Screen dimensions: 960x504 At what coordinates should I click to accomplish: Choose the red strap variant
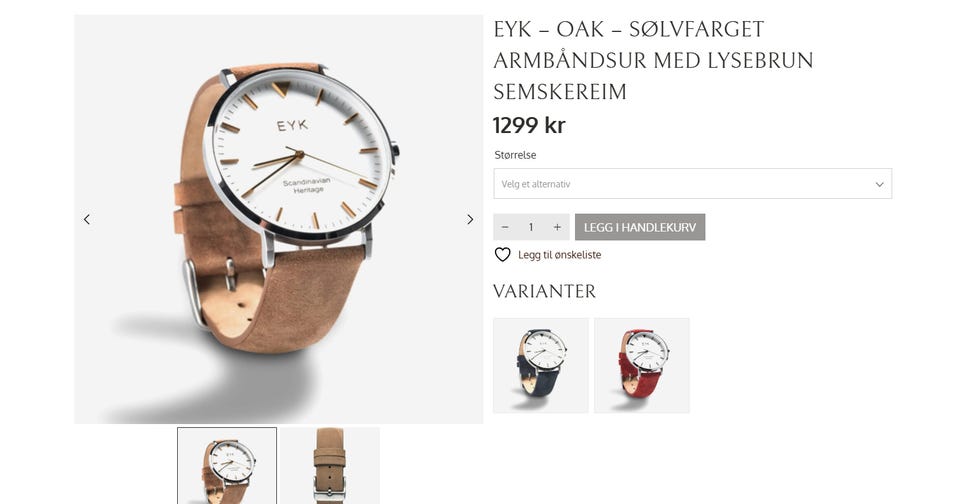[x=642, y=366]
